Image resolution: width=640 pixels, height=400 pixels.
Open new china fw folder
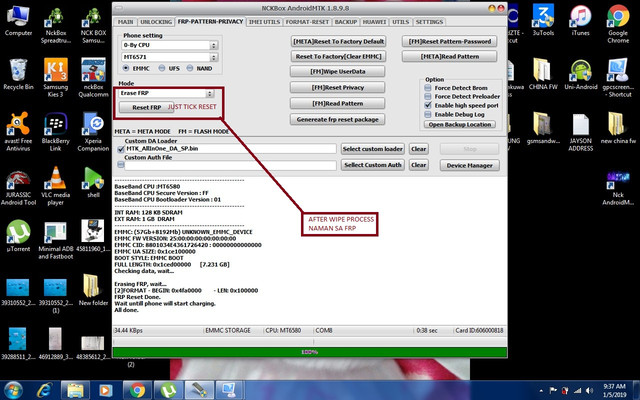618,129
